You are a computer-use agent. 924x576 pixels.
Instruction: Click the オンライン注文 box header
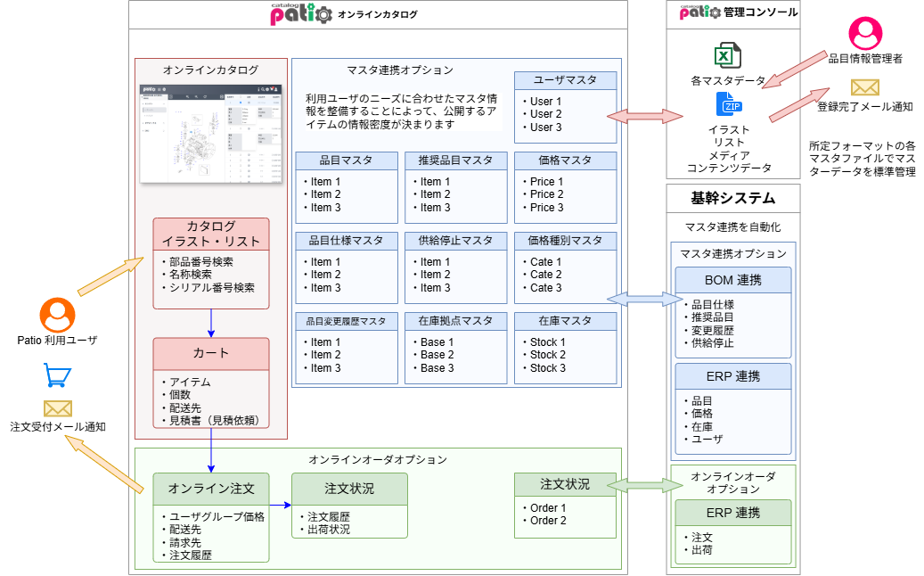coord(211,489)
